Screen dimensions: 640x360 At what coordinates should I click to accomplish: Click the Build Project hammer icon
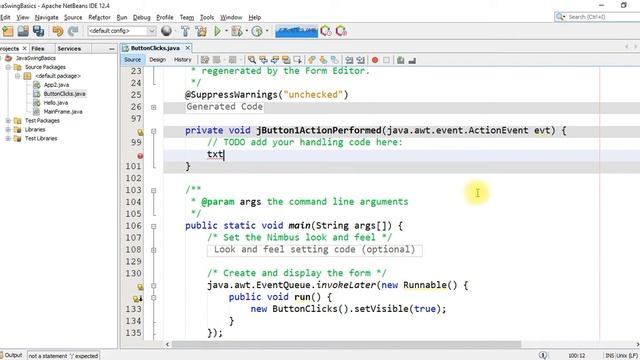pos(185,31)
